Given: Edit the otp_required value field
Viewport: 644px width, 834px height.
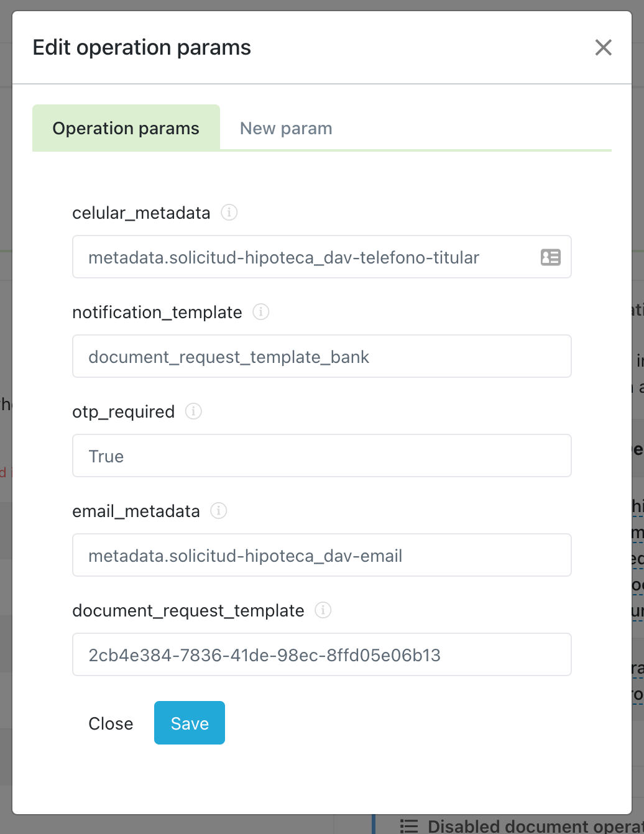Looking at the screenshot, I should [x=322, y=456].
